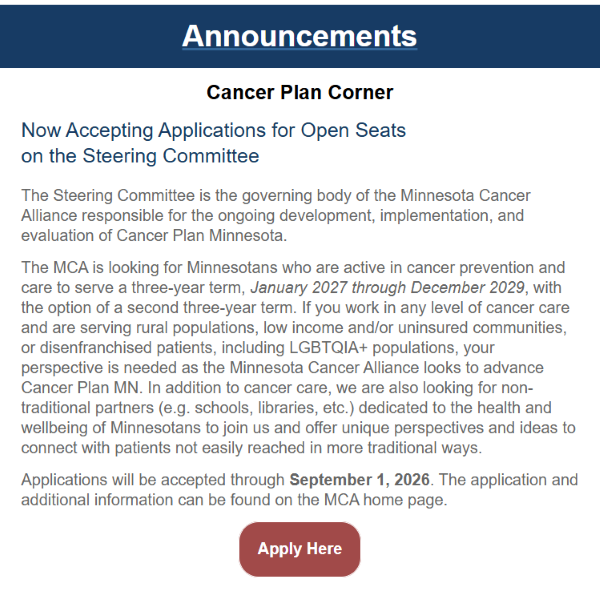The image size is (600, 612).
Task: Select the Cancer Plan Corner heading
Action: coord(299,93)
